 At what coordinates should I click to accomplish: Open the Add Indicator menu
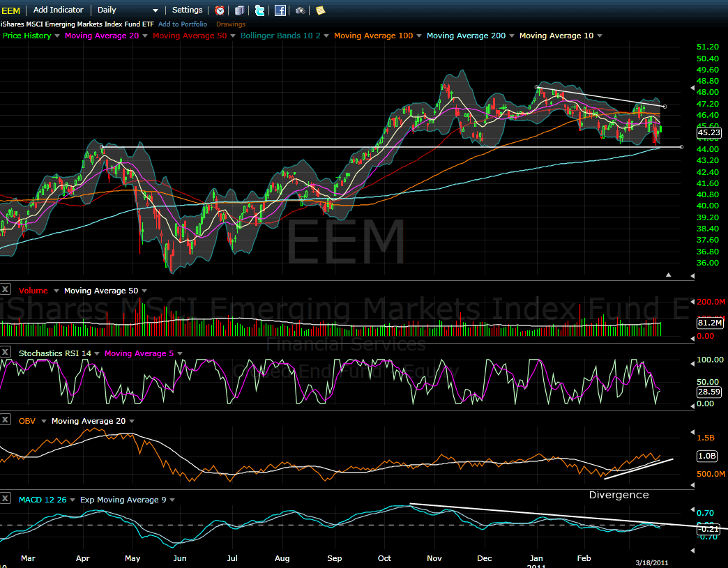click(x=59, y=10)
